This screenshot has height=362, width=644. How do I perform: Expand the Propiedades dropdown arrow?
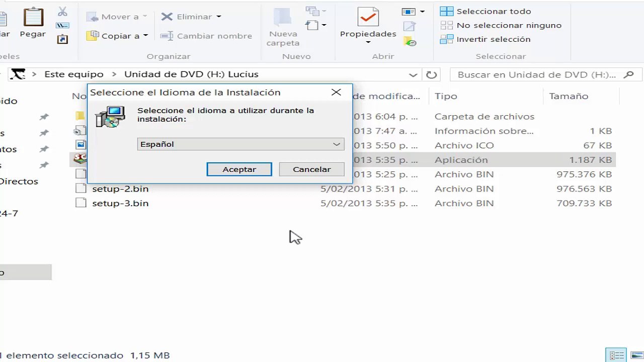[x=368, y=42]
